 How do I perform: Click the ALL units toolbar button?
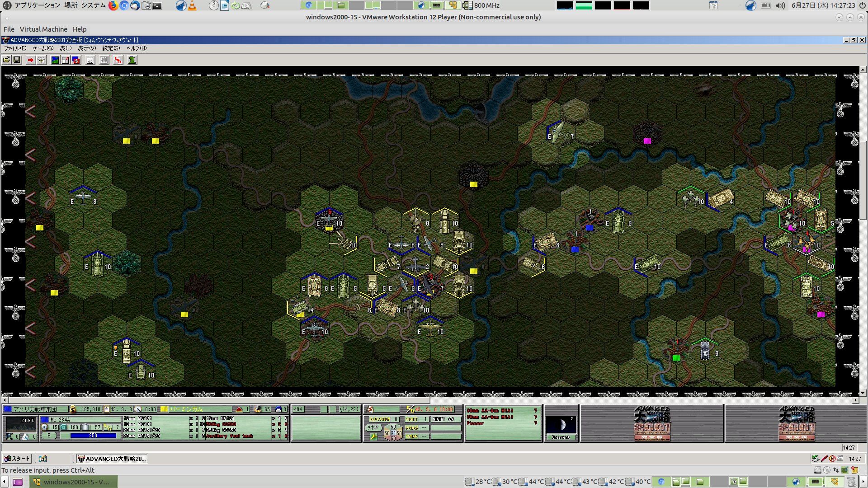tap(104, 60)
